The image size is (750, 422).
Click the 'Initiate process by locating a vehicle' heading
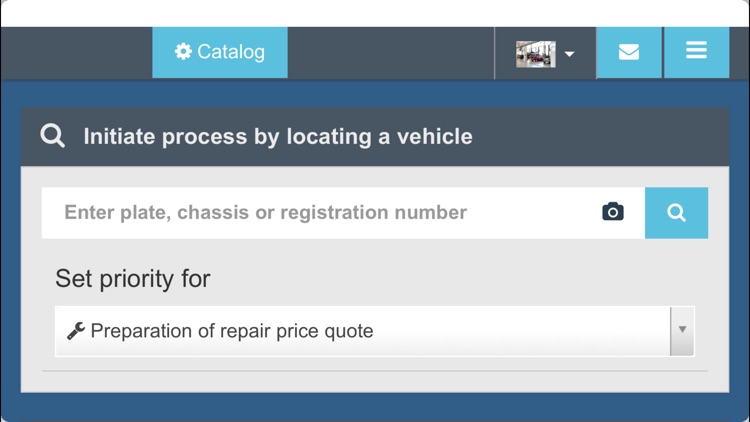click(278, 136)
